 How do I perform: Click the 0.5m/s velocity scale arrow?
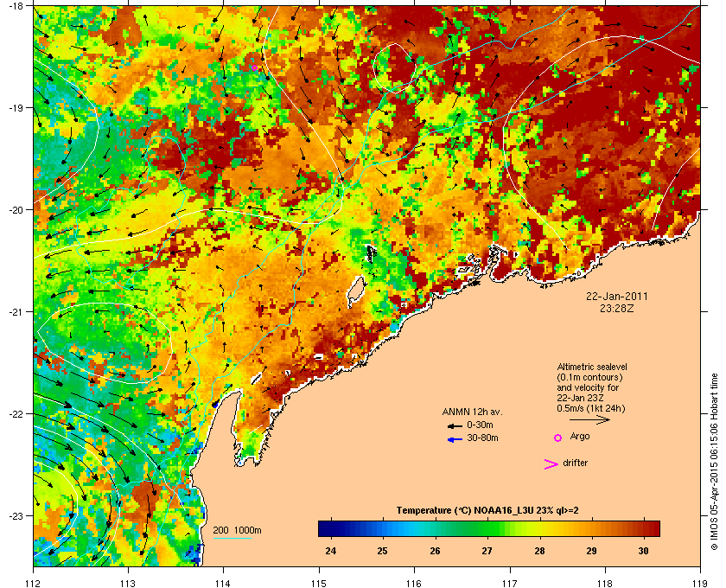coord(589,419)
